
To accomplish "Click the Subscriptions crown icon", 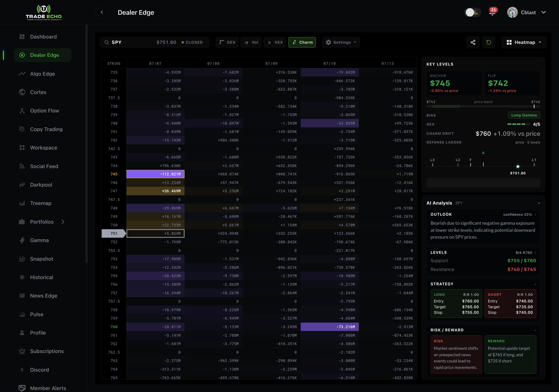I will pos(22,351).
